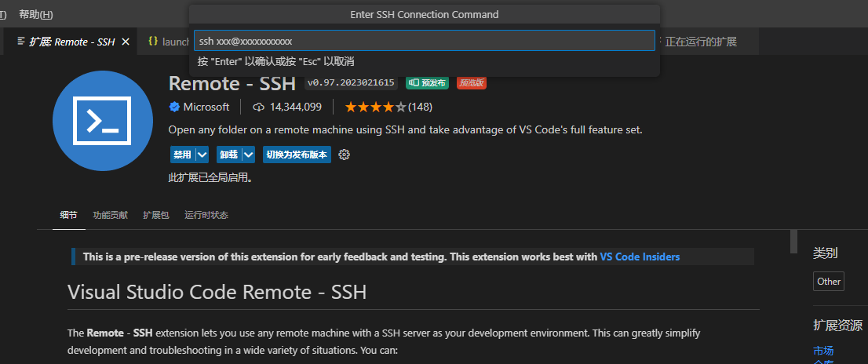The image size is (868, 364).
Task: Click the 此扩展已全局启用 status text
Action: click(x=210, y=178)
